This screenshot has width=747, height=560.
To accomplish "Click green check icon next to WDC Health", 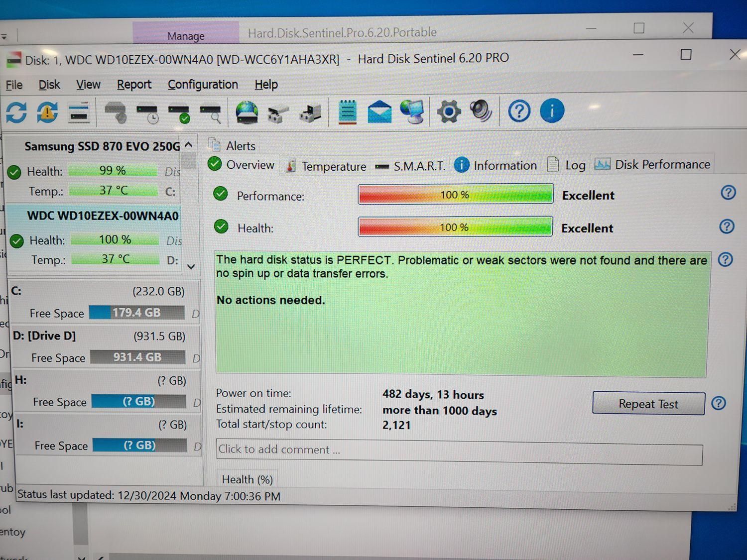I will tap(17, 241).
